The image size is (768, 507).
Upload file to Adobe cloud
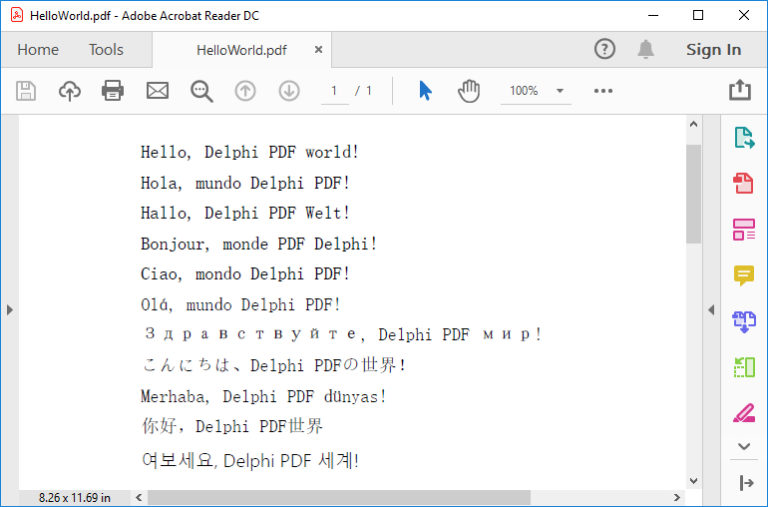(70, 91)
